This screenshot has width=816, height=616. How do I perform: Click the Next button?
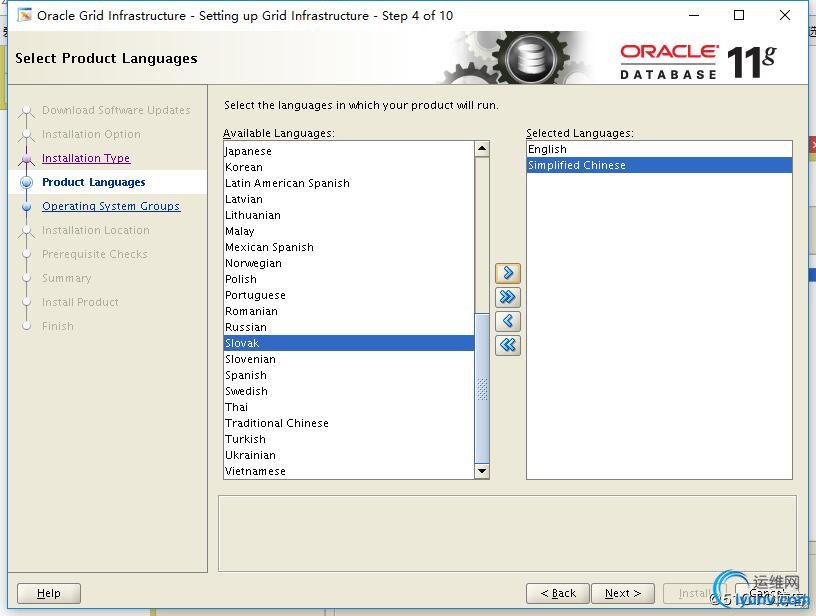coord(623,593)
